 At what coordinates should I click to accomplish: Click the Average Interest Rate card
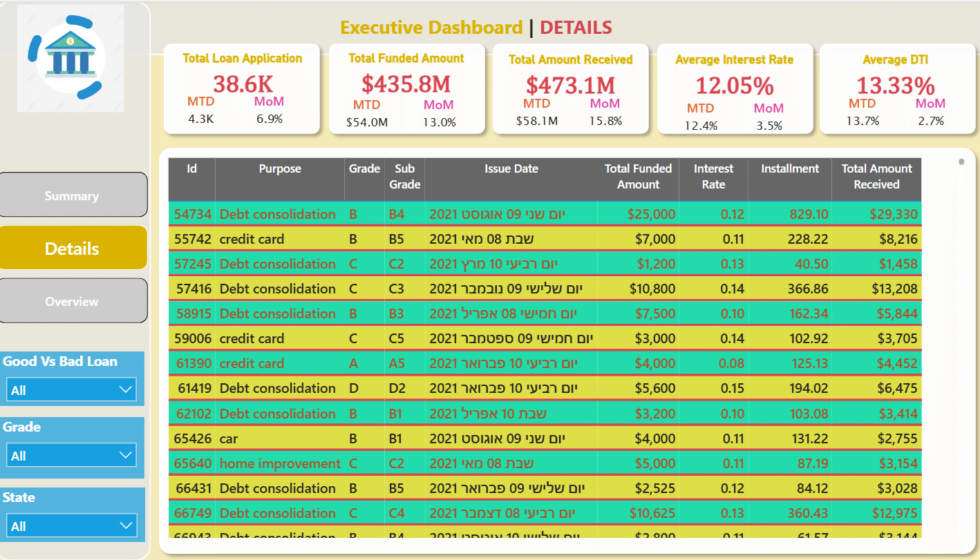point(734,89)
